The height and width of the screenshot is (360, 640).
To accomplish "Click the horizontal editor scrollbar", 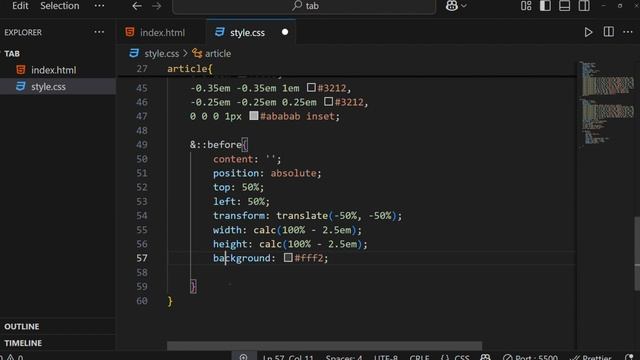I will pyautogui.click(x=324, y=346).
